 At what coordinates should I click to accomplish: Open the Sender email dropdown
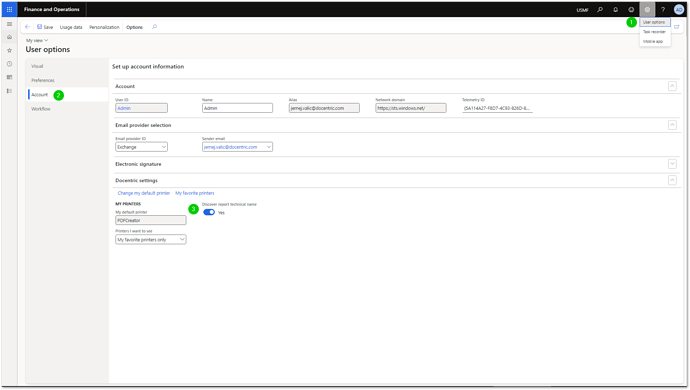click(237, 147)
